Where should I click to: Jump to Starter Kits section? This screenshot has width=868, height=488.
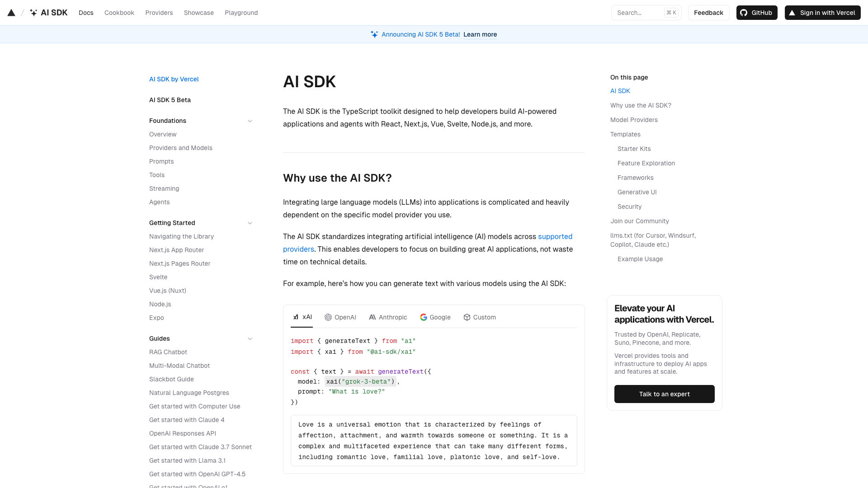click(634, 149)
